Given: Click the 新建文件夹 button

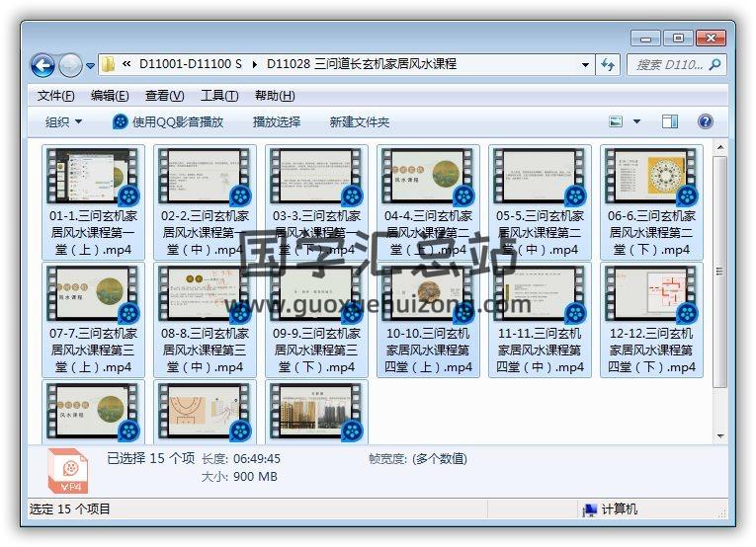Looking at the screenshot, I should [x=359, y=122].
